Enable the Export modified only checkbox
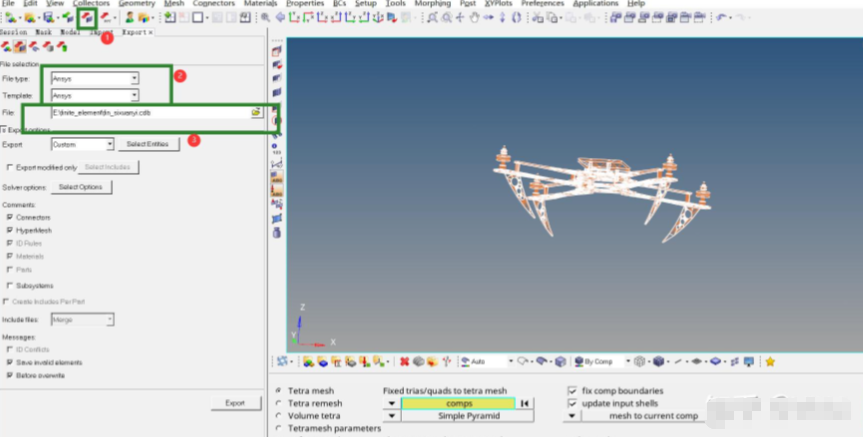This screenshot has height=437, width=863. [10, 167]
